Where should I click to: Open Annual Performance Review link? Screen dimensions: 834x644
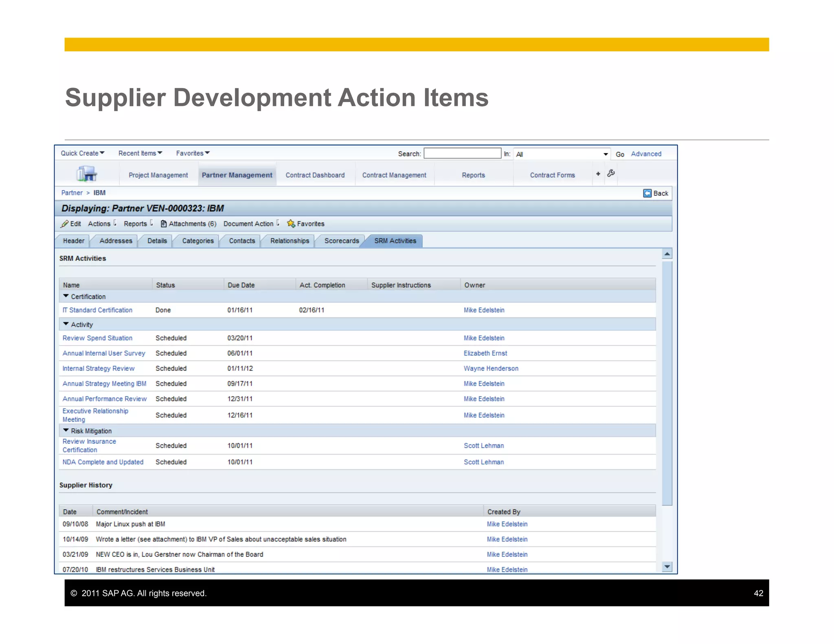(x=105, y=399)
